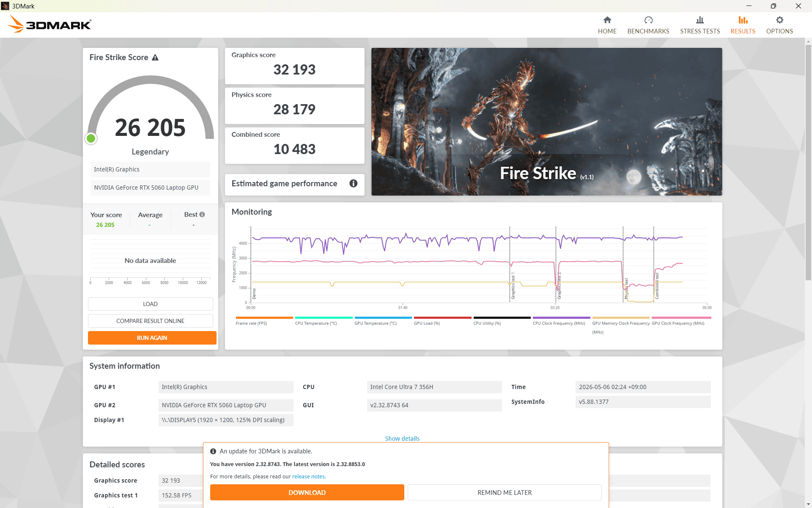
Task: Click Your score value 26 205
Action: click(x=105, y=225)
